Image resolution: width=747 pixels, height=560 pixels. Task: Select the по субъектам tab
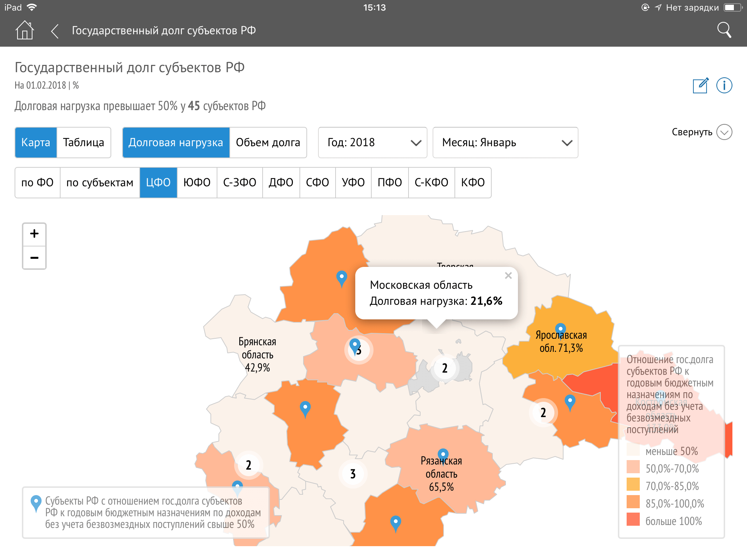coord(100,183)
